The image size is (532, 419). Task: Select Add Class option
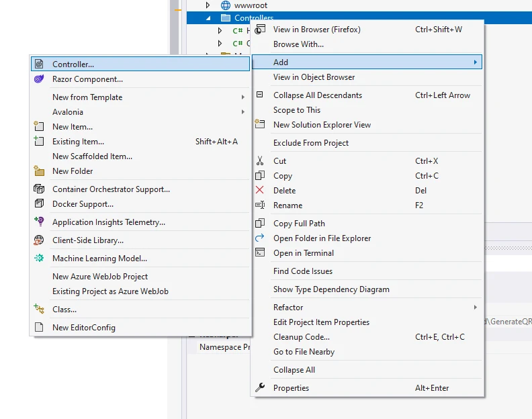[64, 310]
